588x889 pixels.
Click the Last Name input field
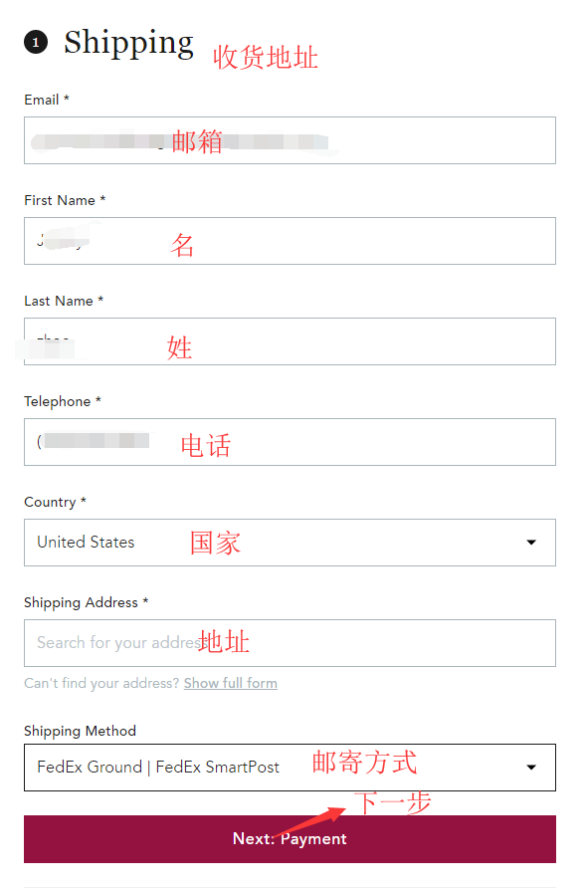coord(289,341)
